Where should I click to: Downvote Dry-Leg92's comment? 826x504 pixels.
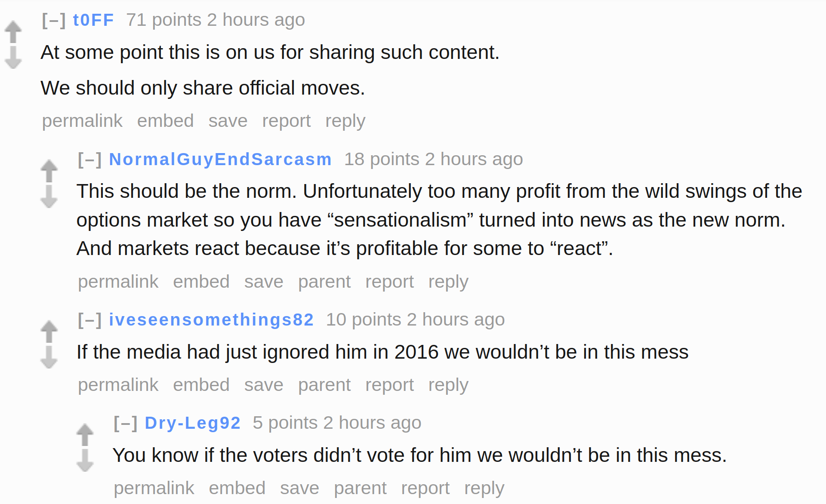tap(85, 461)
